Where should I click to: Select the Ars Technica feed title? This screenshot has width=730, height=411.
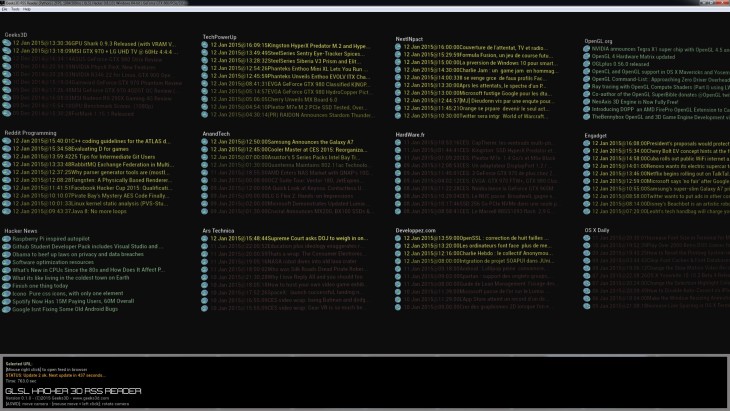(x=218, y=231)
